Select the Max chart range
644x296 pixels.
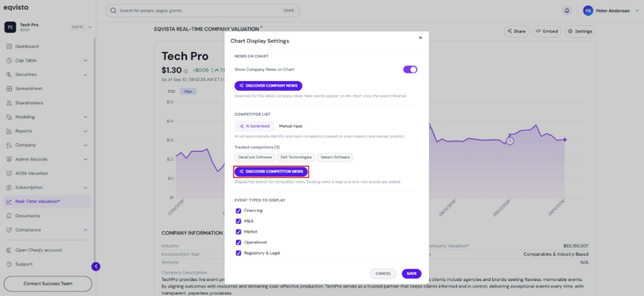188,92
